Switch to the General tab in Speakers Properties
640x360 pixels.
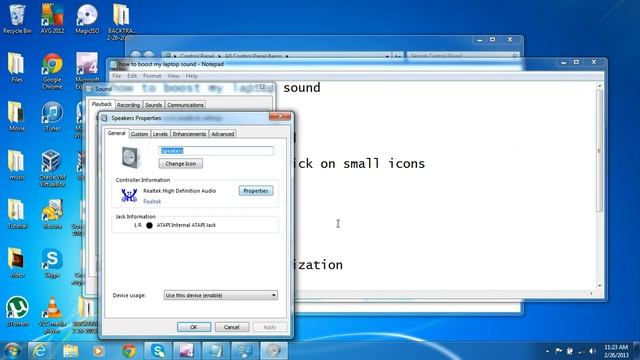coord(116,133)
